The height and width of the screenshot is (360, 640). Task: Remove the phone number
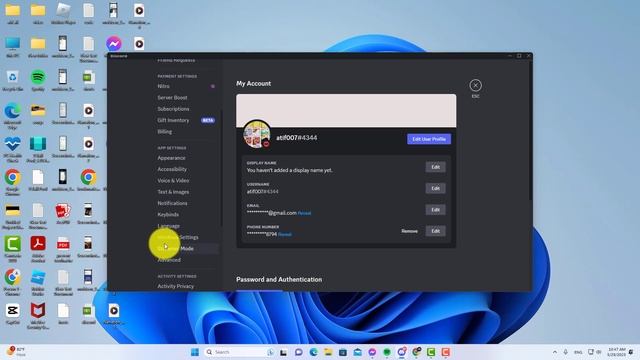(x=409, y=231)
